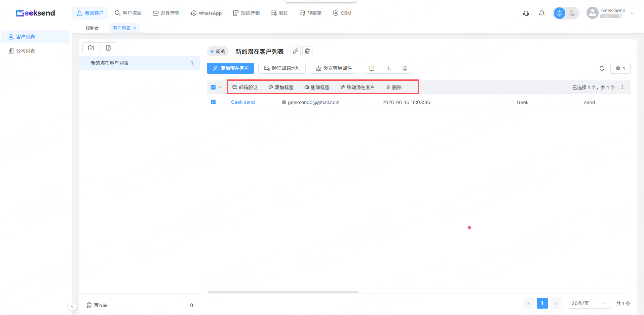Click the horizontal table scrollbar
644x315 pixels.
pos(283,292)
